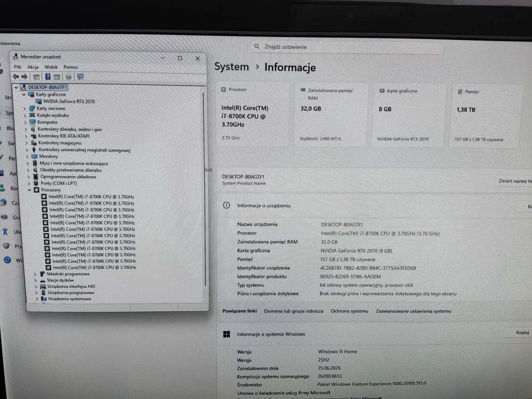The image size is (532, 399).
Task: Click the Pamięć storage card icon
Action: (460, 92)
